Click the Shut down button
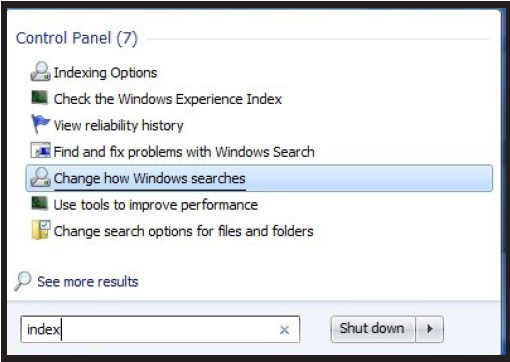This screenshot has width=510, height=362. pyautogui.click(x=373, y=329)
